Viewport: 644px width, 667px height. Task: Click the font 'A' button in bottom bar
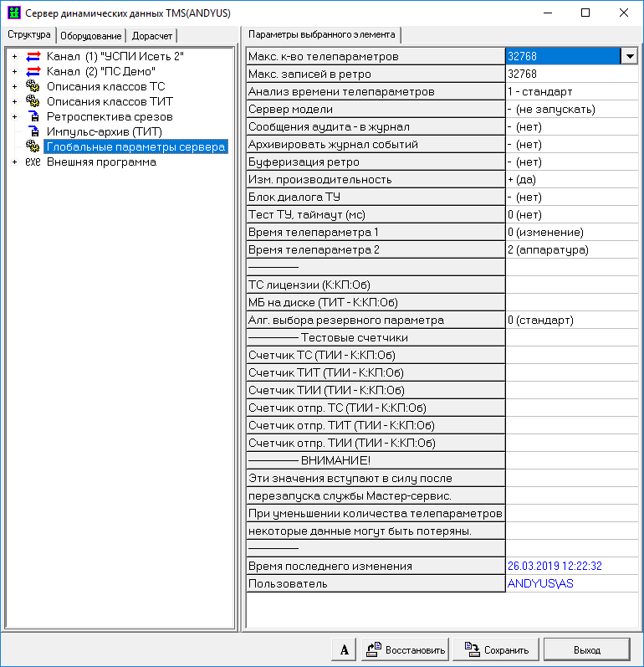tap(345, 649)
